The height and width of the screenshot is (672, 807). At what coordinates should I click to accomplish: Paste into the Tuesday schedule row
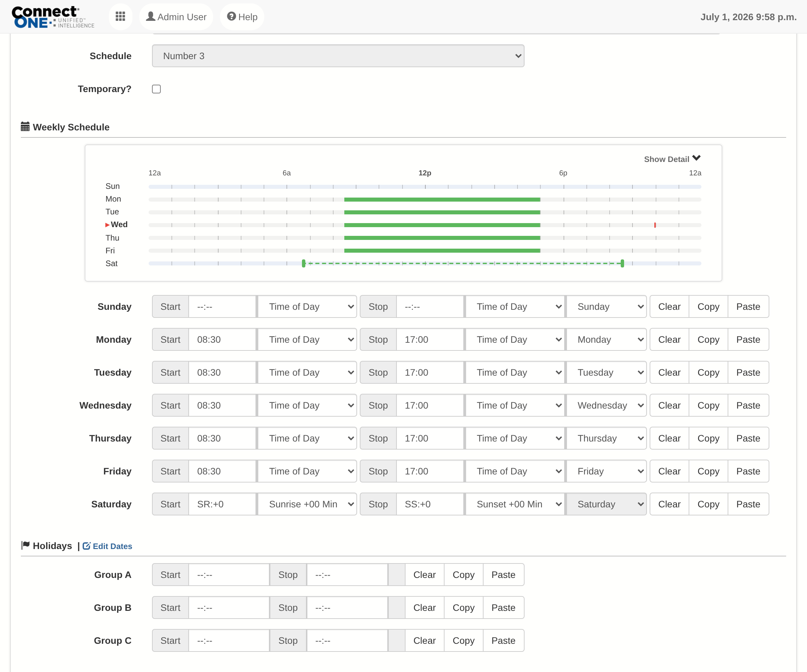(x=748, y=373)
